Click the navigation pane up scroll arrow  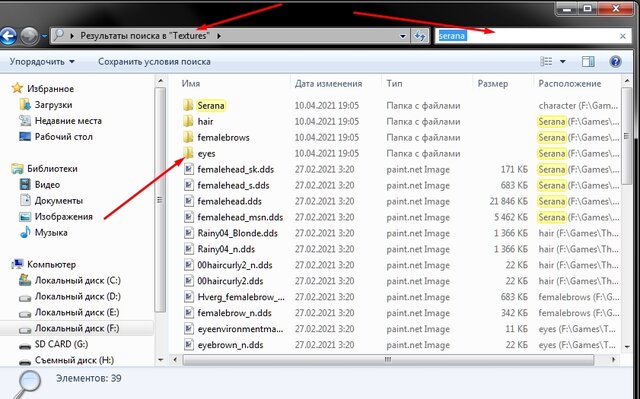click(x=160, y=81)
